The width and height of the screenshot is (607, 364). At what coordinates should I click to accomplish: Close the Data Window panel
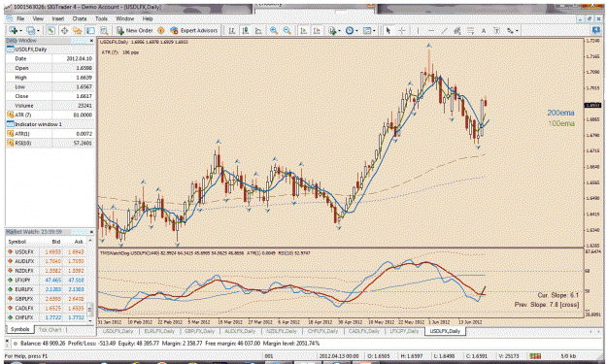pyautogui.click(x=91, y=41)
